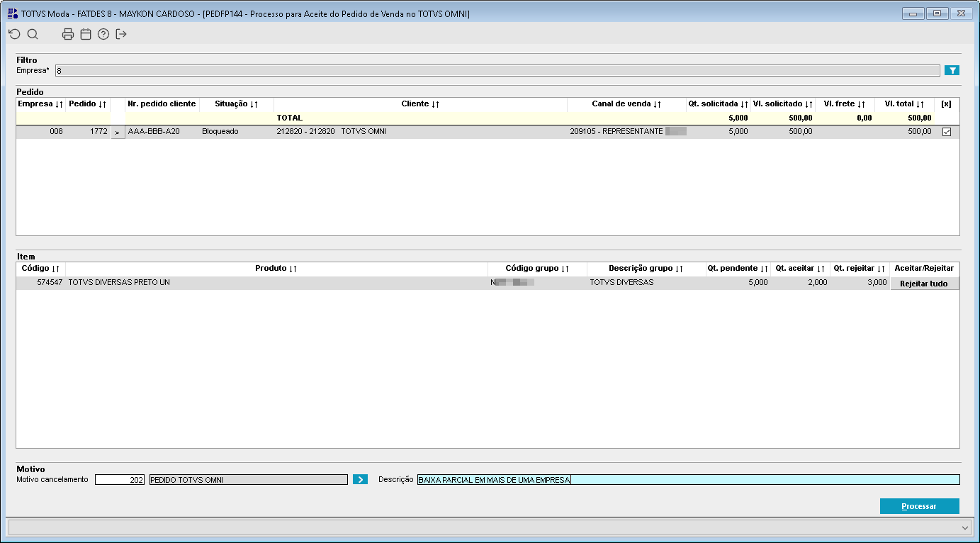Click the item Qt. pendente value 5,000
The width and height of the screenshot is (980, 543).
(x=738, y=282)
